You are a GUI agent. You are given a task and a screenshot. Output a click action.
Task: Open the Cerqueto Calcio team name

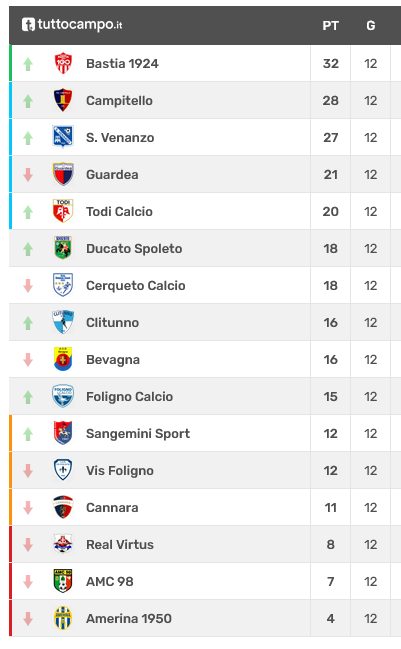(x=136, y=286)
